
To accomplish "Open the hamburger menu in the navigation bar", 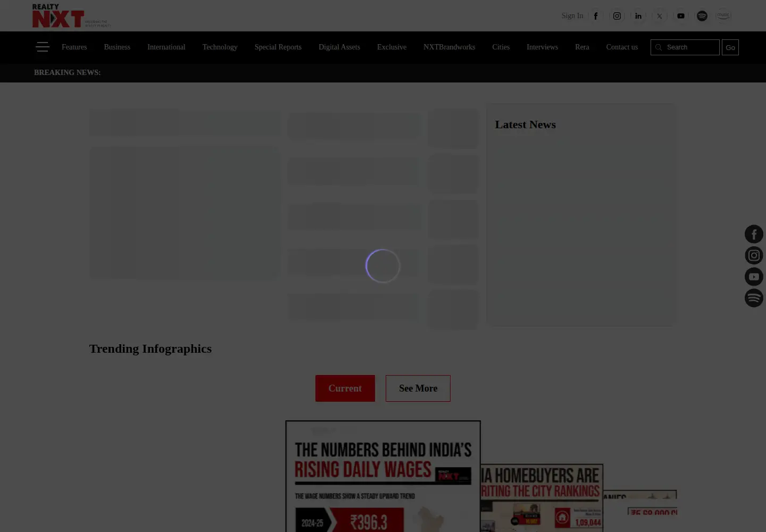I will (x=43, y=47).
